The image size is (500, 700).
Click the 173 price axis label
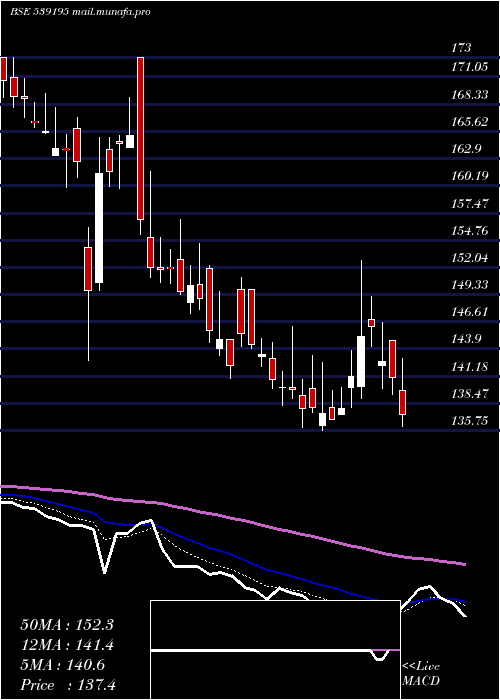(461, 48)
